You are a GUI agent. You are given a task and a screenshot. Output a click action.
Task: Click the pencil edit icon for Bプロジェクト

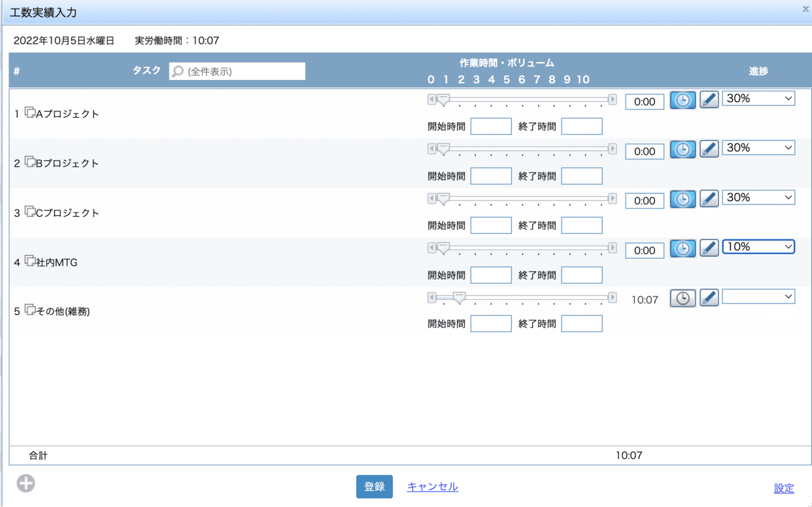click(709, 149)
